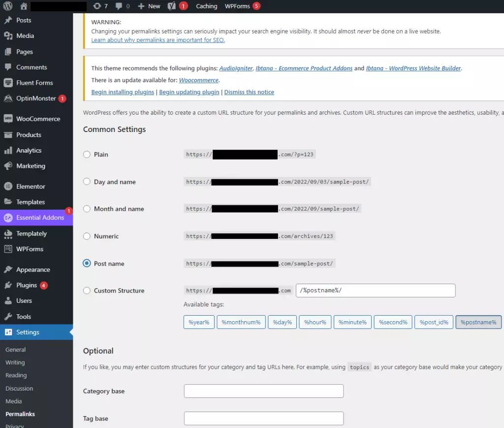The image size is (504, 428).
Task: Click into the Category base field
Action: click(264, 391)
